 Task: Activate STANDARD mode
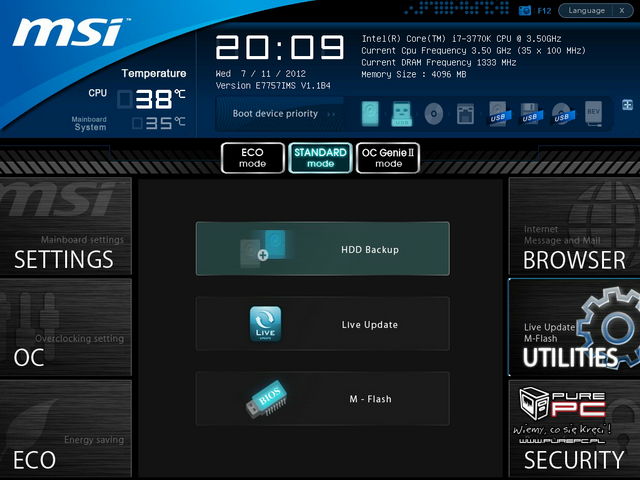coord(320,158)
